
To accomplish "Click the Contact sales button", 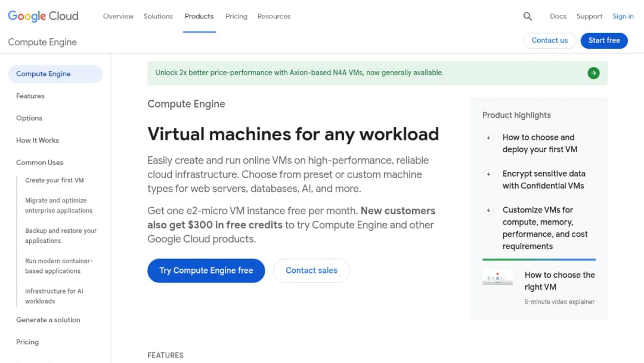I will click(x=311, y=270).
